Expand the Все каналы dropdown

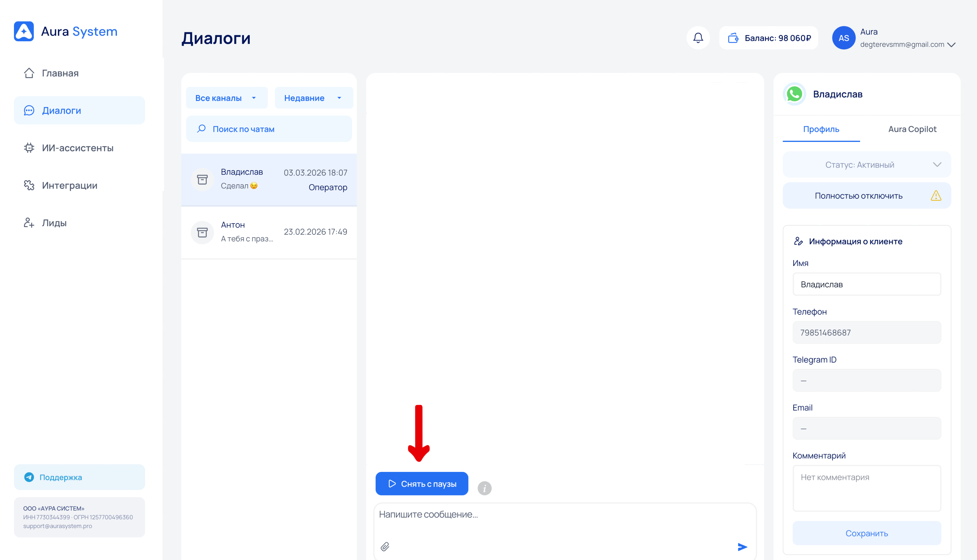coord(226,98)
